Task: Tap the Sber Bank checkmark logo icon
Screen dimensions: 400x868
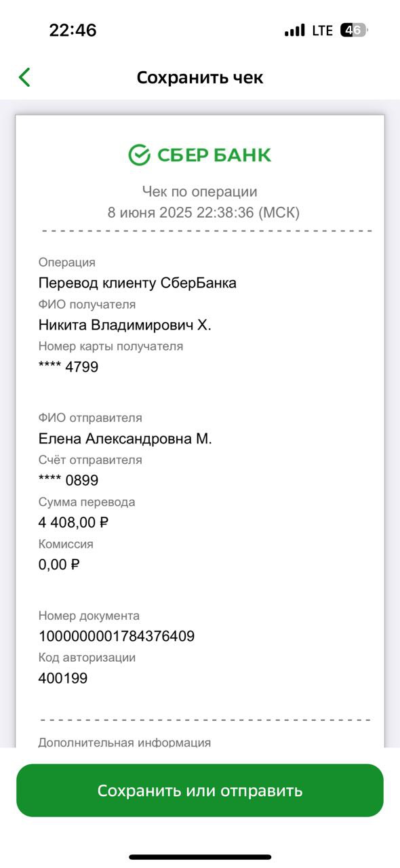Action: pyautogui.click(x=139, y=155)
